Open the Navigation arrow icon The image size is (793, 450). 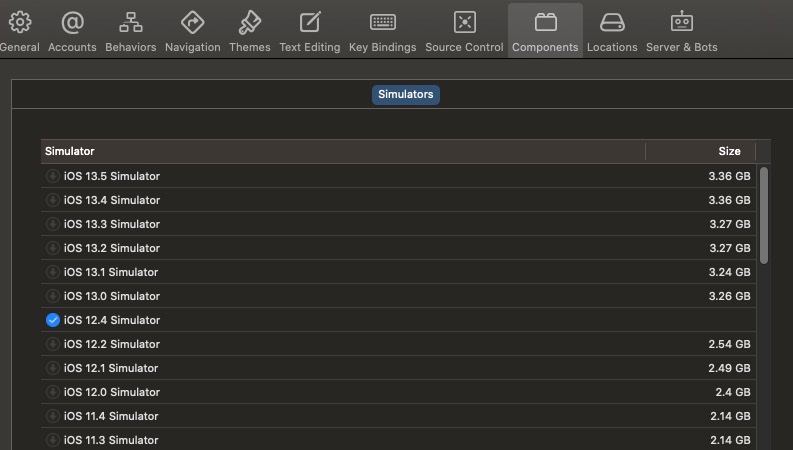193,22
